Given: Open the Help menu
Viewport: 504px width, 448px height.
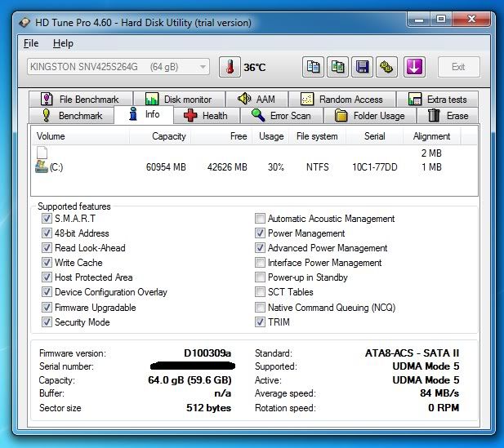Looking at the screenshot, I should (63, 43).
